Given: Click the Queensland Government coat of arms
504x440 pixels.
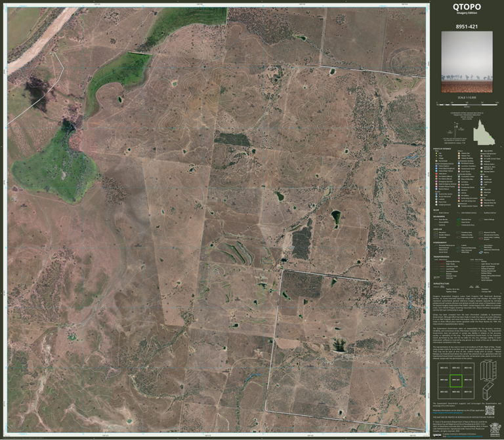Looking at the screenshot, I should pyautogui.click(x=494, y=429).
